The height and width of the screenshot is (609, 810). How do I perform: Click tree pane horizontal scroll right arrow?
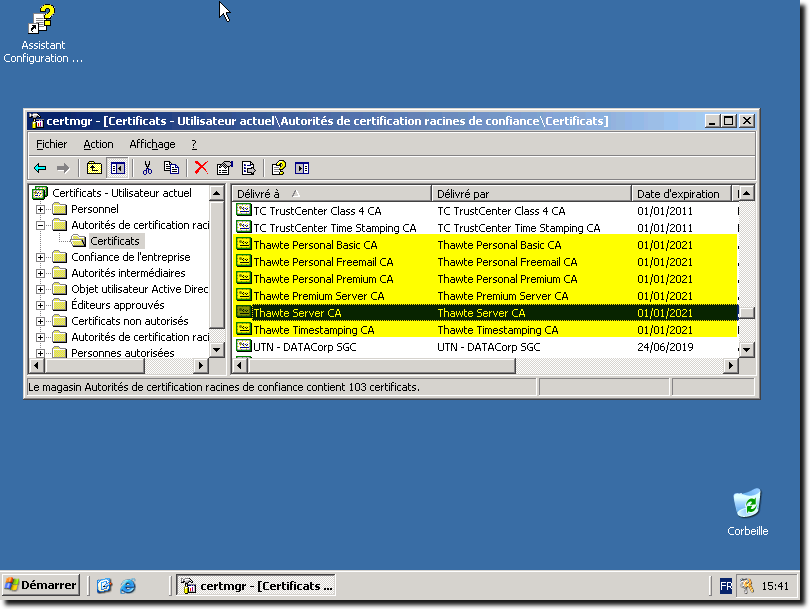(x=201, y=366)
